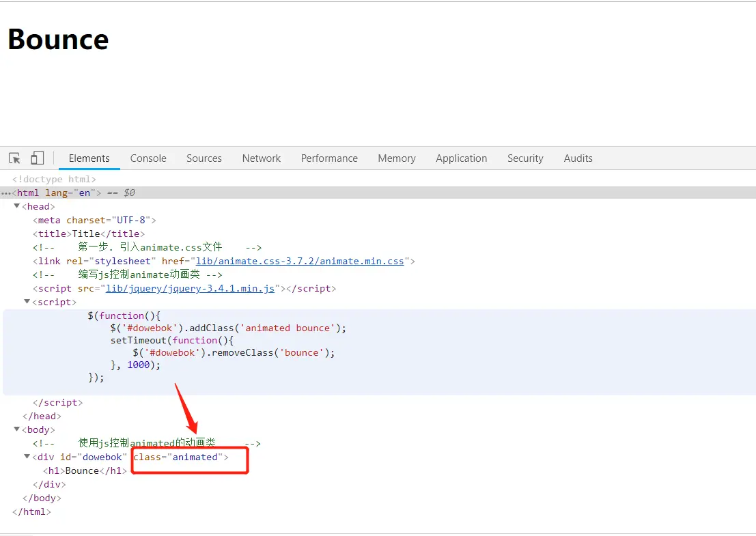Activate the inspect element picker icon

point(14,158)
